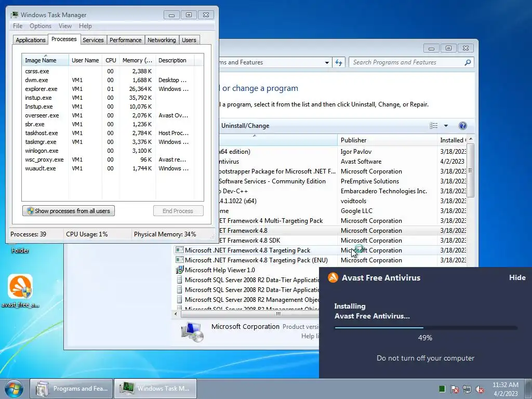Viewport: 532px width, 399px height.
Task: Click Show processes from all users button
Action: click(x=69, y=211)
